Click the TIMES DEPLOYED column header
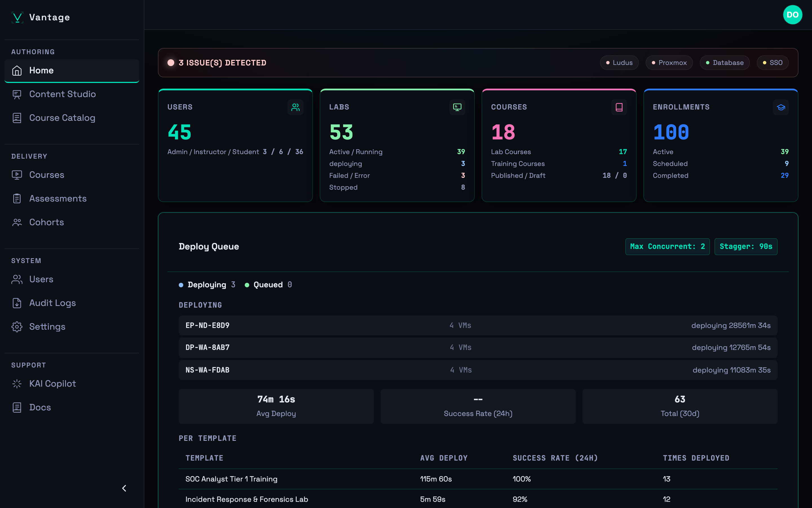Viewport: 812px width, 508px height. 696,458
